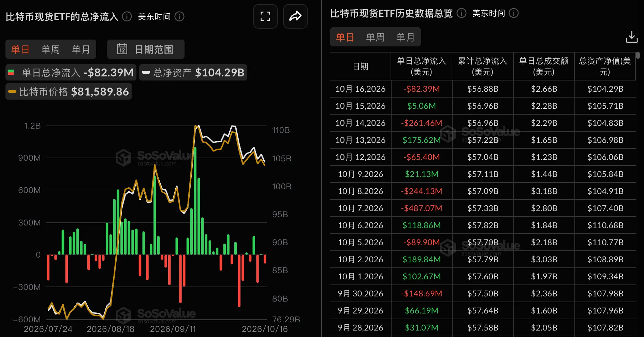
Task: Click the $189.84M net inflow cell
Action: point(422,259)
